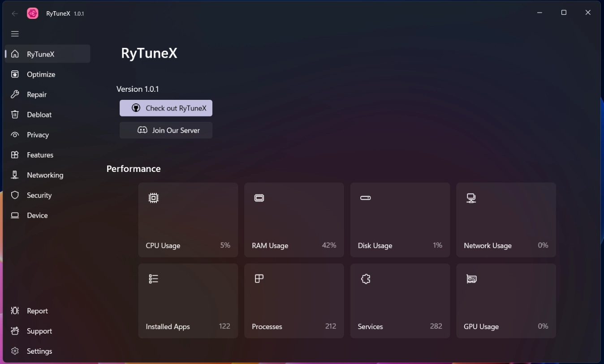Open the Security section
Image resolution: width=604 pixels, height=364 pixels.
coord(47,195)
